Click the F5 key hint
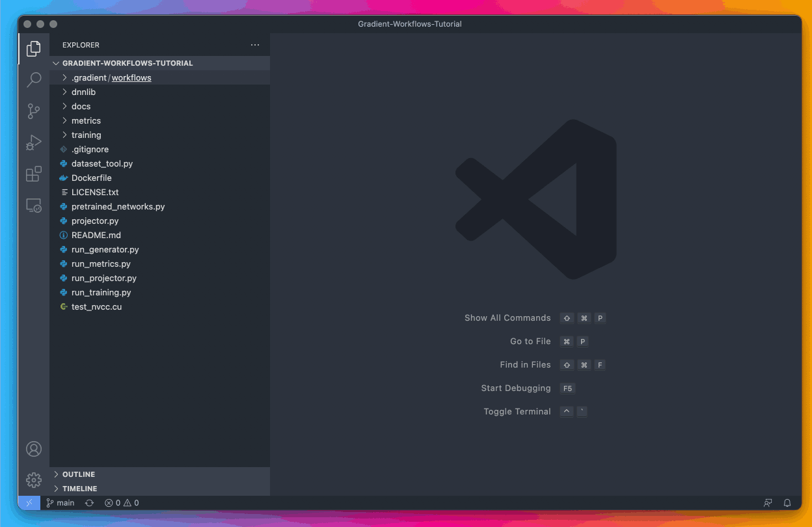Image resolution: width=812 pixels, height=527 pixels. coord(567,388)
